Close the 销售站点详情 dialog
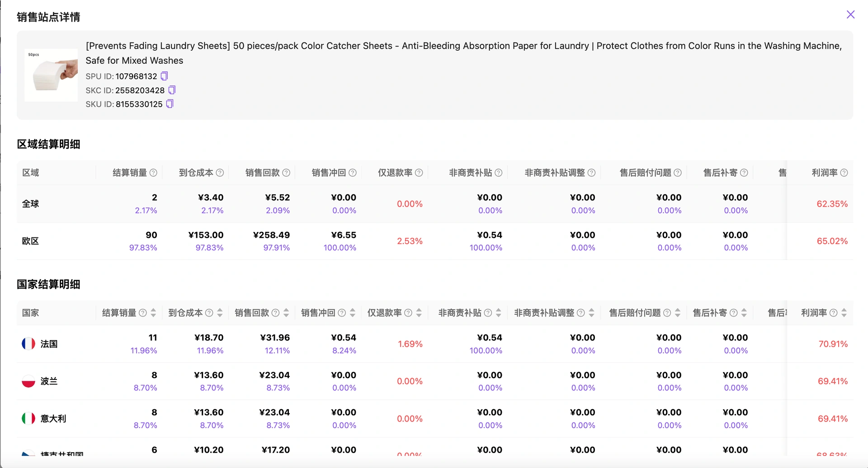Image resolution: width=868 pixels, height=468 pixels. (850, 14)
